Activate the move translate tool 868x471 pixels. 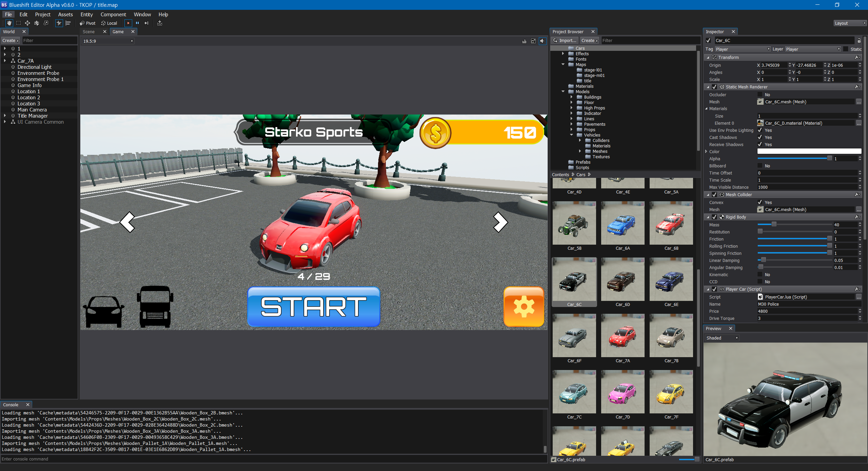(x=27, y=23)
